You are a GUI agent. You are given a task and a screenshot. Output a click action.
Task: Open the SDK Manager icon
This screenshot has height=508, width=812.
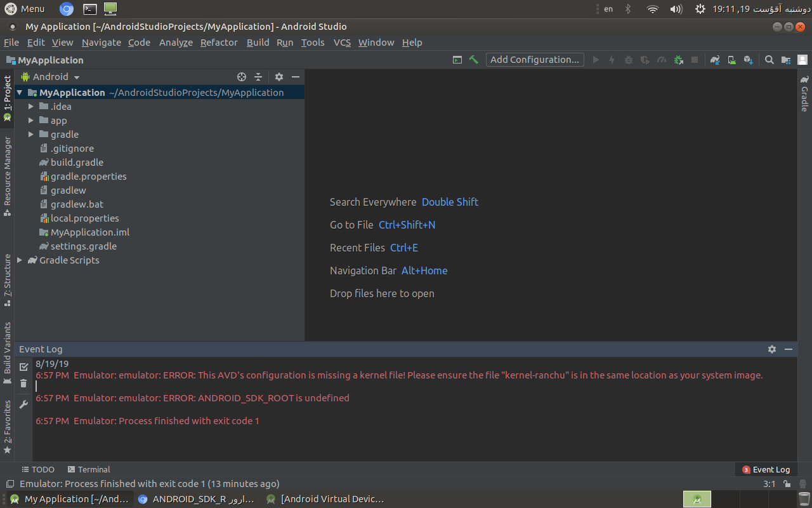[x=748, y=60]
